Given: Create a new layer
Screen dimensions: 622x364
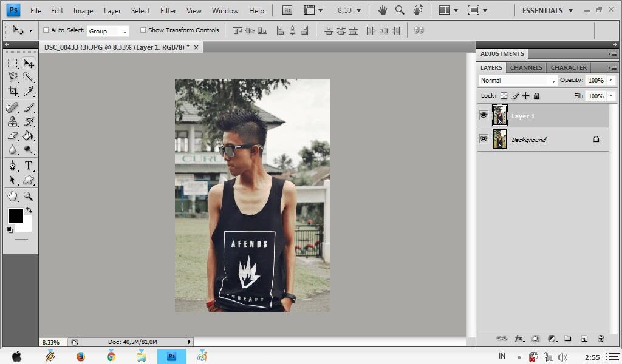Looking at the screenshot, I should pos(584,339).
